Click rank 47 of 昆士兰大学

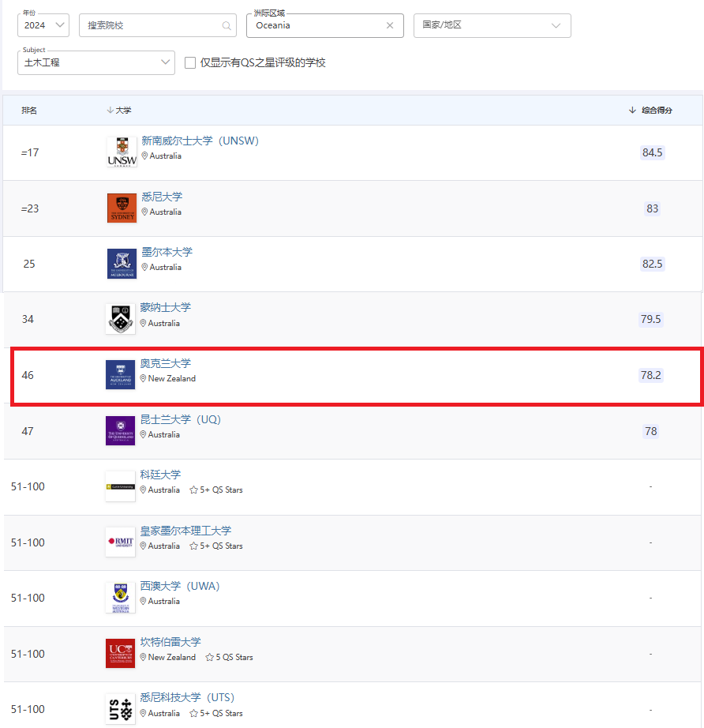coord(28,431)
